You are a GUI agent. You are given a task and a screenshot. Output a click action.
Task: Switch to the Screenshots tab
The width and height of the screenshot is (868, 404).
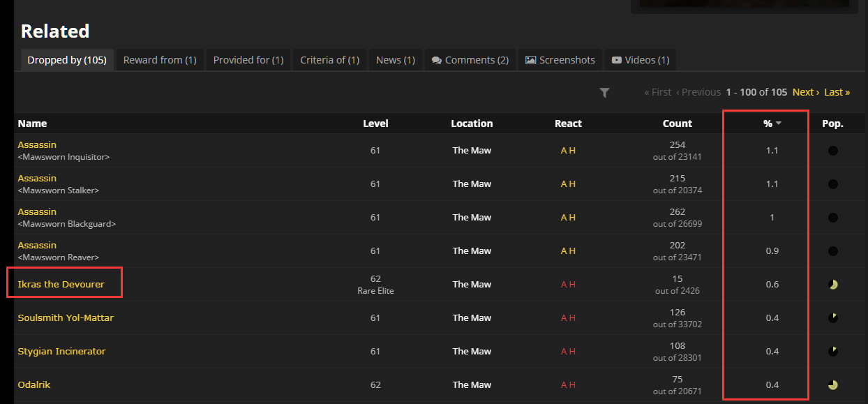[560, 60]
